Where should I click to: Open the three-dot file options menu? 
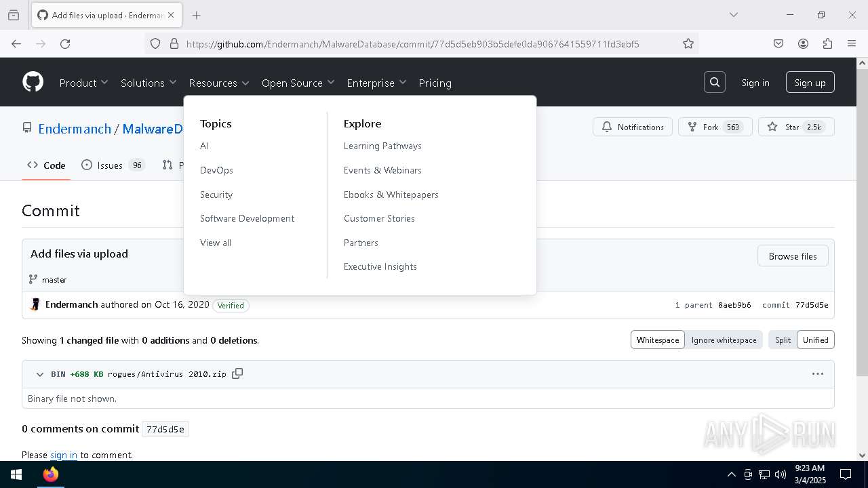818,373
